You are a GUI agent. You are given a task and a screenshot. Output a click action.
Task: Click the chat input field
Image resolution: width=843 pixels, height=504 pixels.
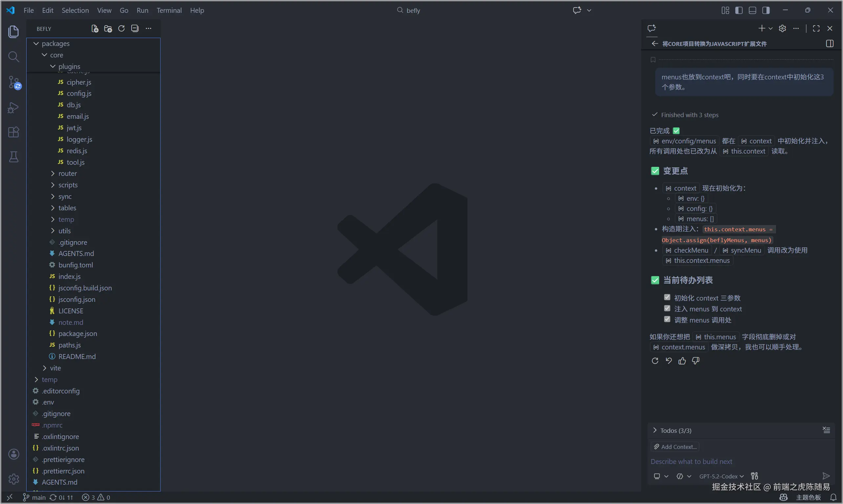(730, 461)
